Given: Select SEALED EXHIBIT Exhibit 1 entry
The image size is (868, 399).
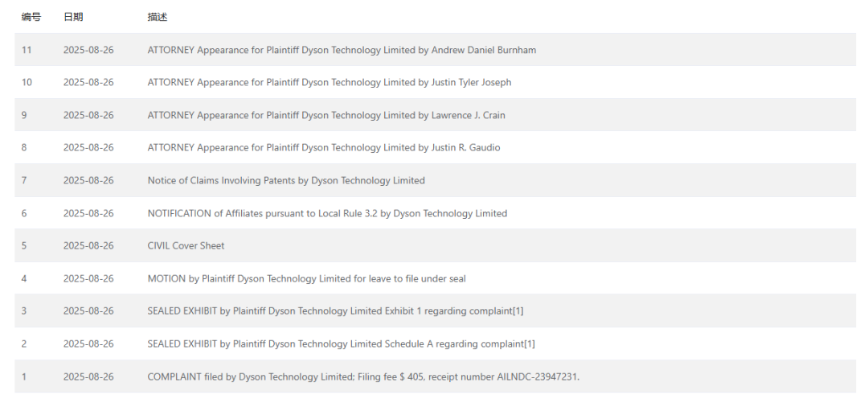Looking at the screenshot, I should tap(335, 311).
